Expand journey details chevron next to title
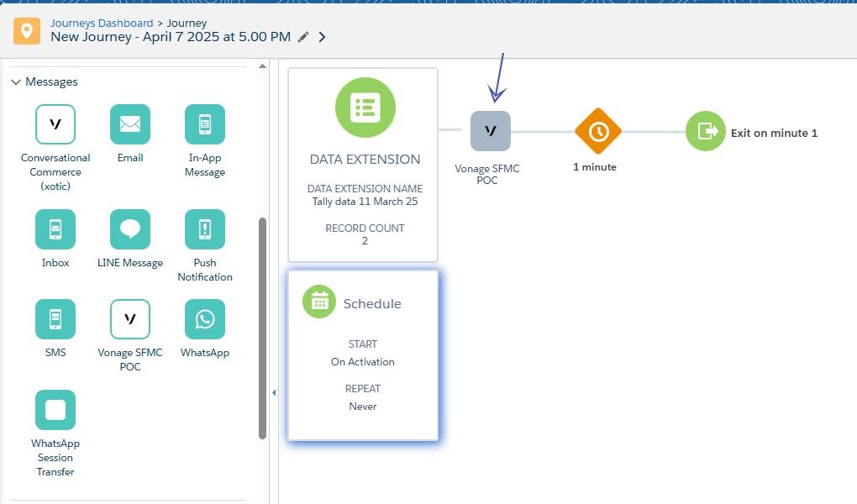The width and height of the screenshot is (857, 504). (322, 37)
